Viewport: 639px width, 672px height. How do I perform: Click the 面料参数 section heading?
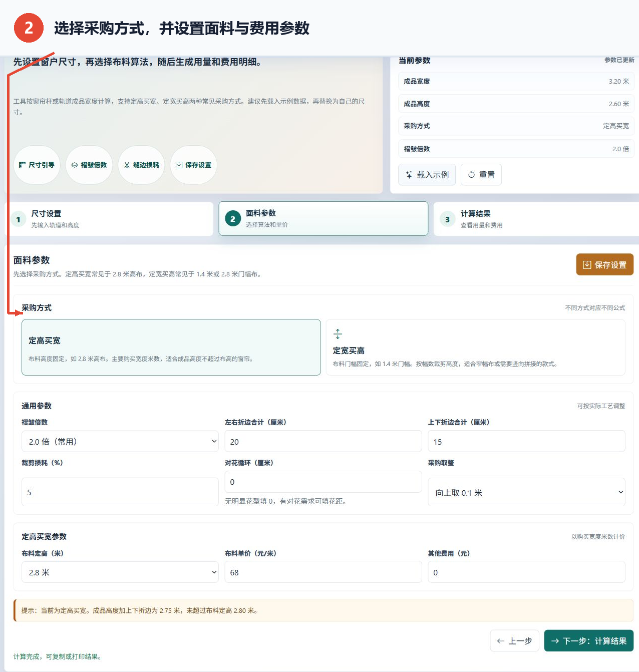tap(32, 260)
